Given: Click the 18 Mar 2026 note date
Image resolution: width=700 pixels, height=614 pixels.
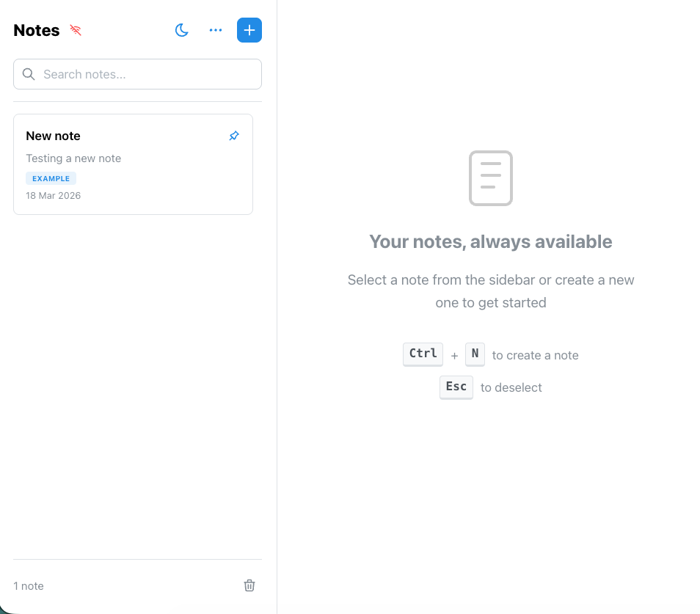Looking at the screenshot, I should coord(53,196).
